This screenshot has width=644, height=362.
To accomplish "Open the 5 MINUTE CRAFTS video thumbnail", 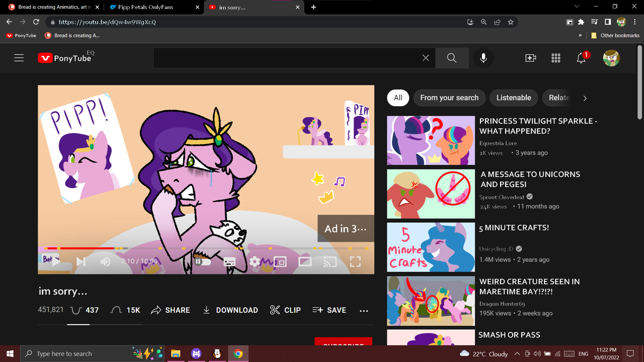I will [431, 247].
